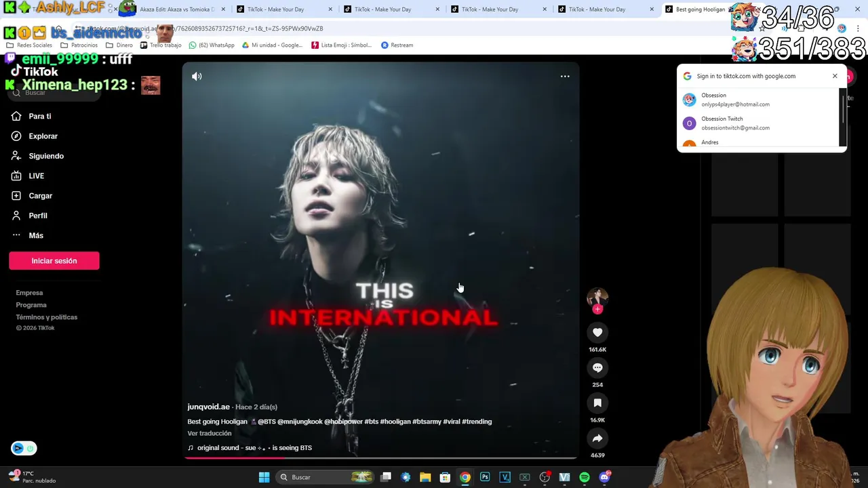Follow creator with the red plus badge
The image size is (868, 488).
[597, 309]
